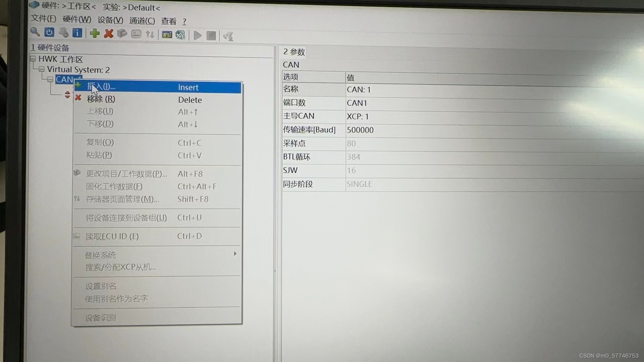Click the blue power icon in toolbar
This screenshot has height=362, width=644.
coord(49,33)
